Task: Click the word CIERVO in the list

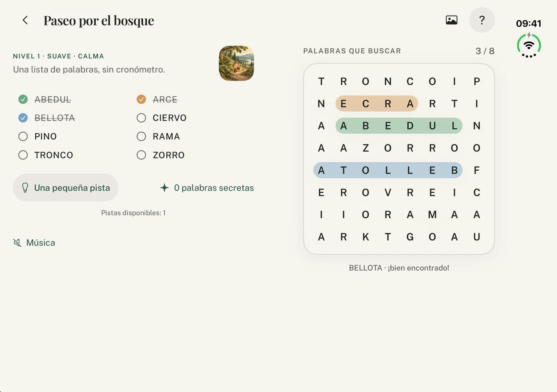Action: point(169,118)
